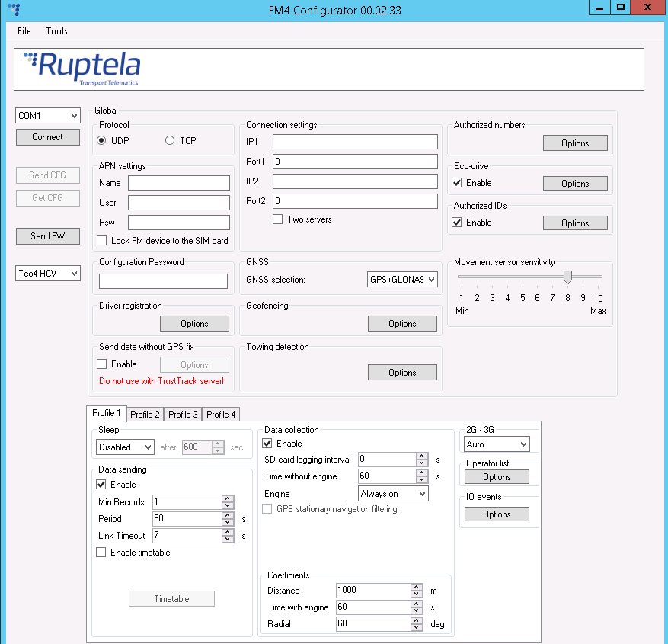Click the Min Records value field

click(x=187, y=501)
